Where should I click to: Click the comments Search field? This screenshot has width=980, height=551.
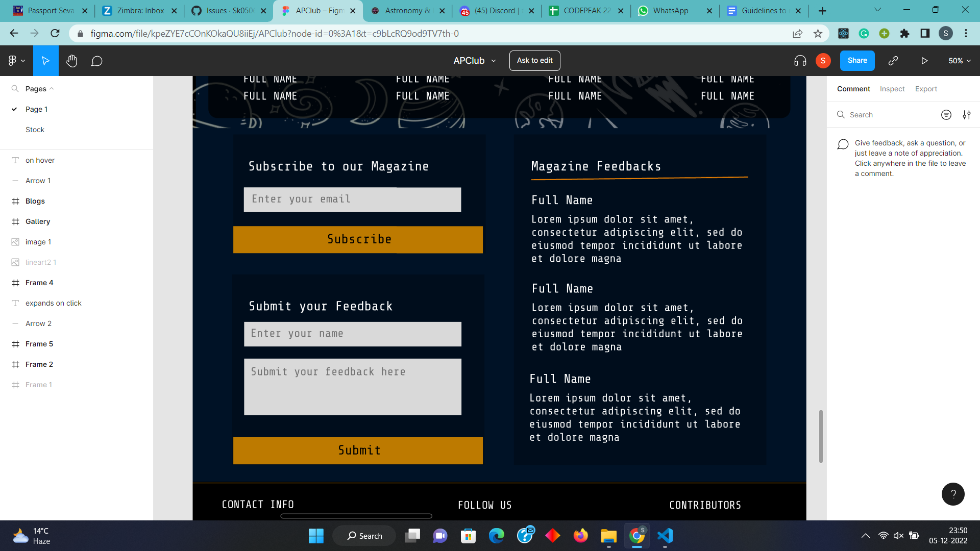click(x=886, y=115)
